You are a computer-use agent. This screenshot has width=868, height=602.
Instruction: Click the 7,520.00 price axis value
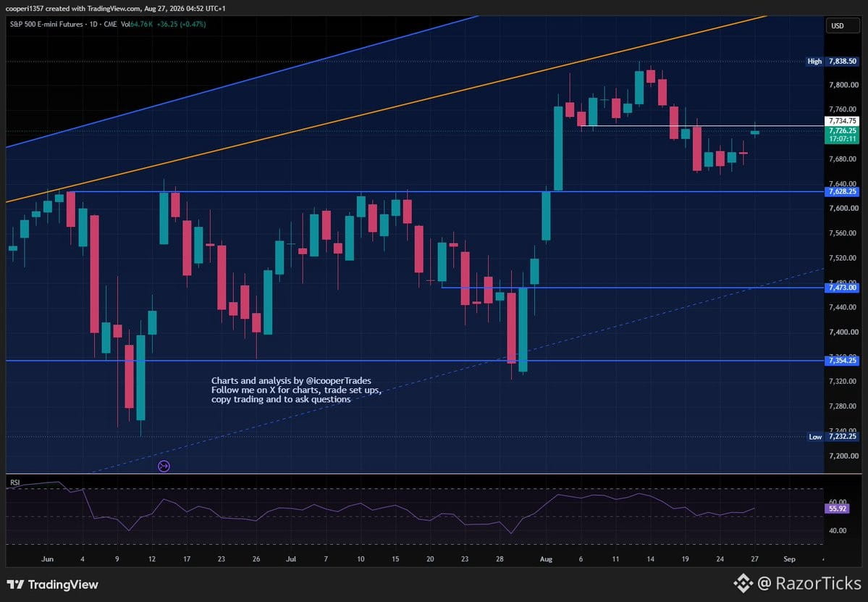843,258
